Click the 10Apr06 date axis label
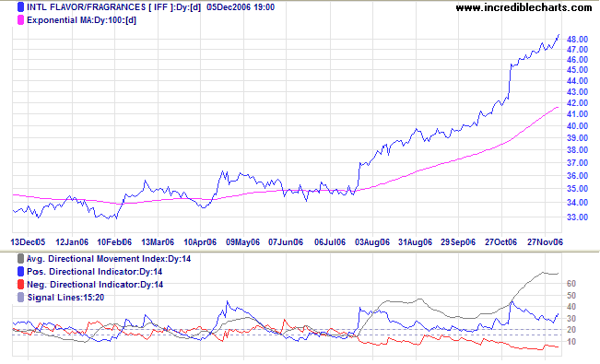Viewport: 600px width, 364px height. 200,242
